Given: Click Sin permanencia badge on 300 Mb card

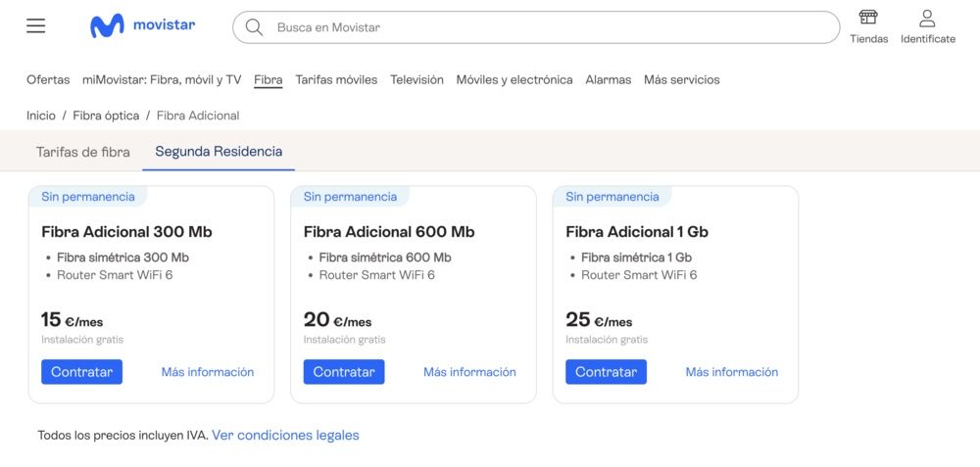Looking at the screenshot, I should tap(88, 197).
